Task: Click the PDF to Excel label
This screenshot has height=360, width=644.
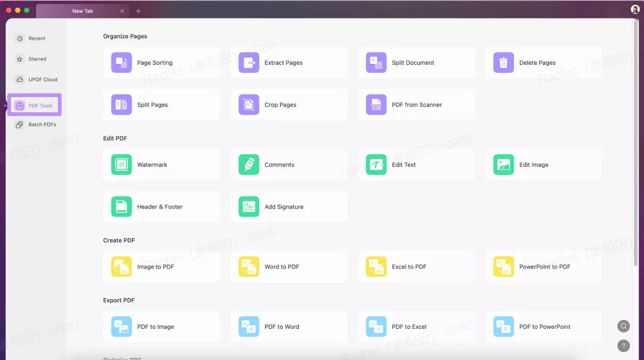Action: point(409,327)
